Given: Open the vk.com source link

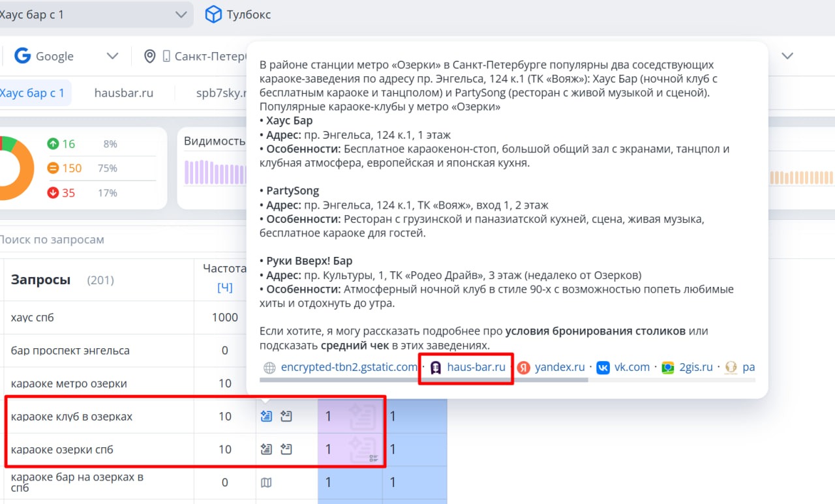Looking at the screenshot, I should point(632,367).
